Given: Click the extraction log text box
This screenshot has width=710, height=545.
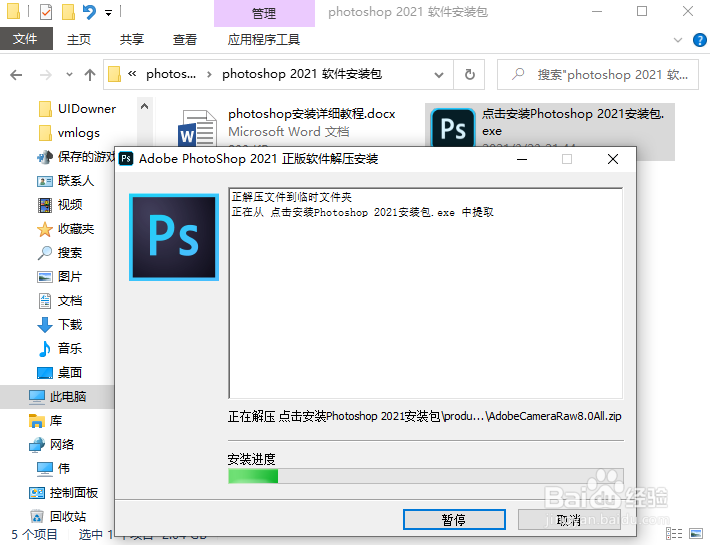Looking at the screenshot, I should (426, 293).
